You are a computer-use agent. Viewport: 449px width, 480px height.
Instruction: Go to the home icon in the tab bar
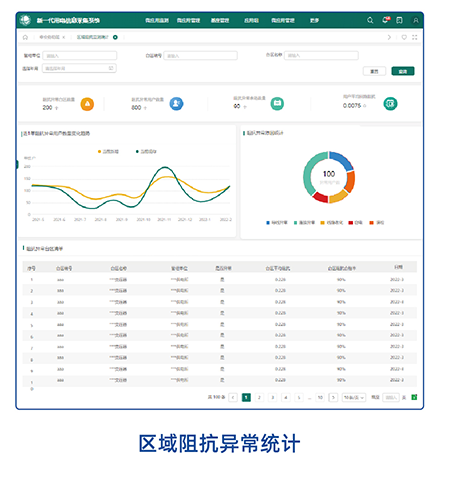pos(25,37)
